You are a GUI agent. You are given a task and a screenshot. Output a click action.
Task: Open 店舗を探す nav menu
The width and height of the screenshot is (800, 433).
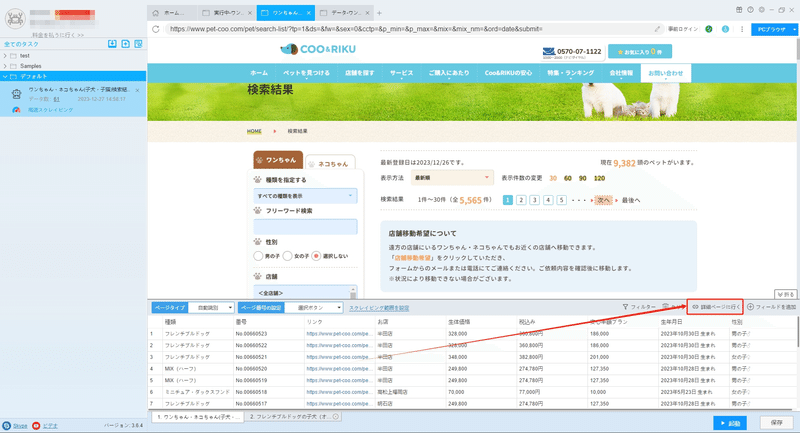tap(359, 73)
